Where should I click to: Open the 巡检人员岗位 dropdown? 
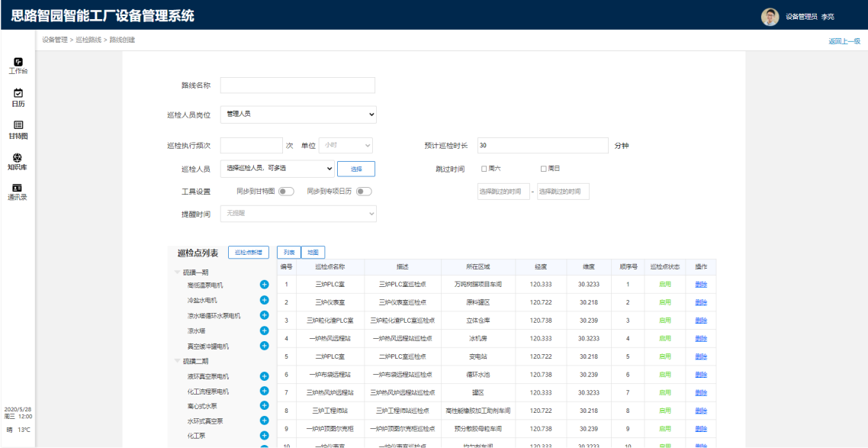coord(298,114)
